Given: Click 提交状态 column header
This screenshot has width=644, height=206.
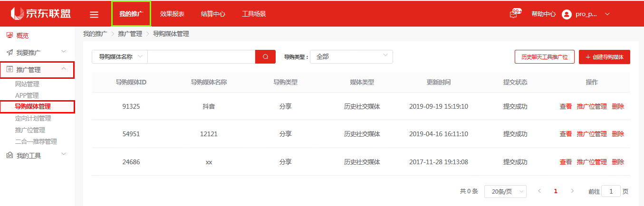Looking at the screenshot, I should [x=515, y=82].
